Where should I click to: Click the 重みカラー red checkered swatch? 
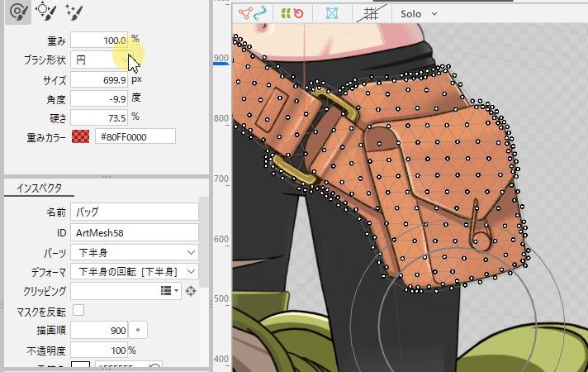(x=81, y=136)
